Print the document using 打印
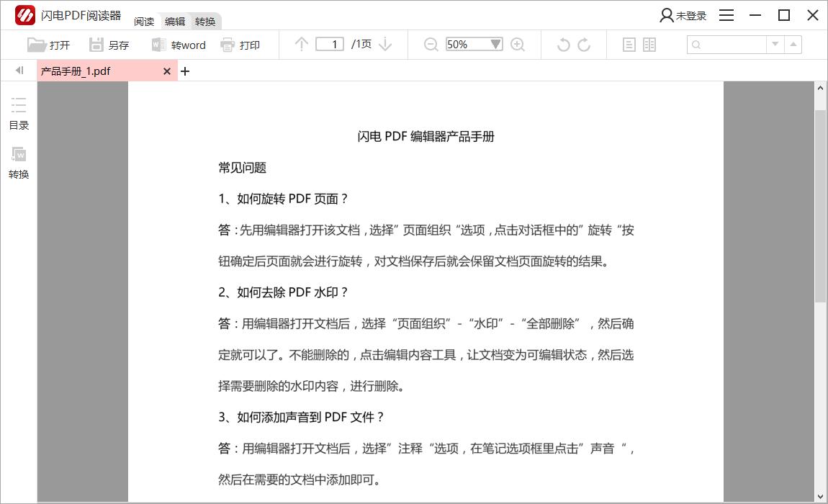 click(240, 45)
